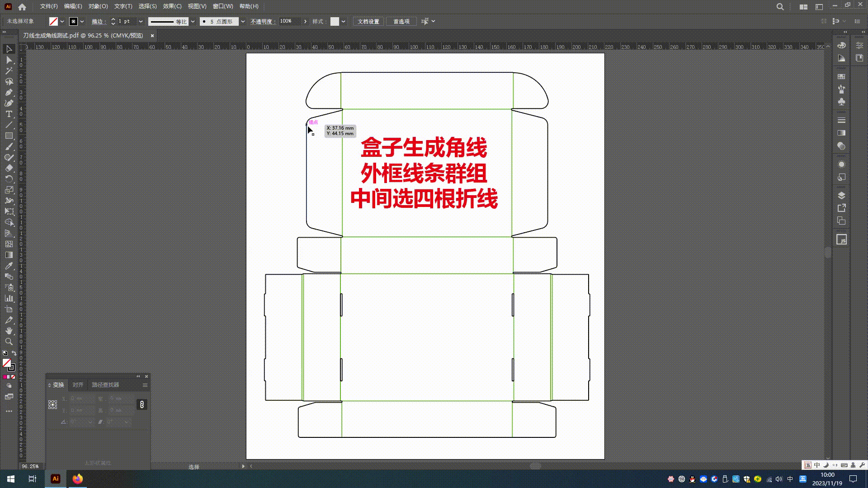The width and height of the screenshot is (868, 488).
Task: Select the Magic Wand tool
Action: (9, 70)
